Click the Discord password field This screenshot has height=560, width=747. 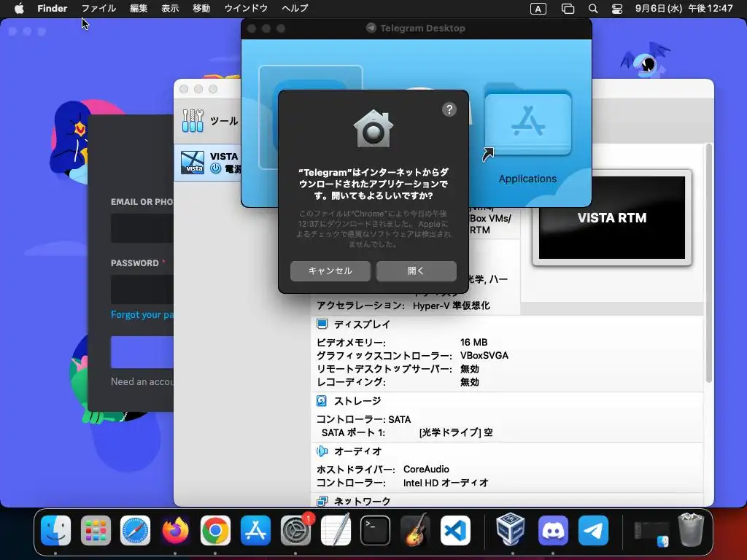(x=142, y=289)
